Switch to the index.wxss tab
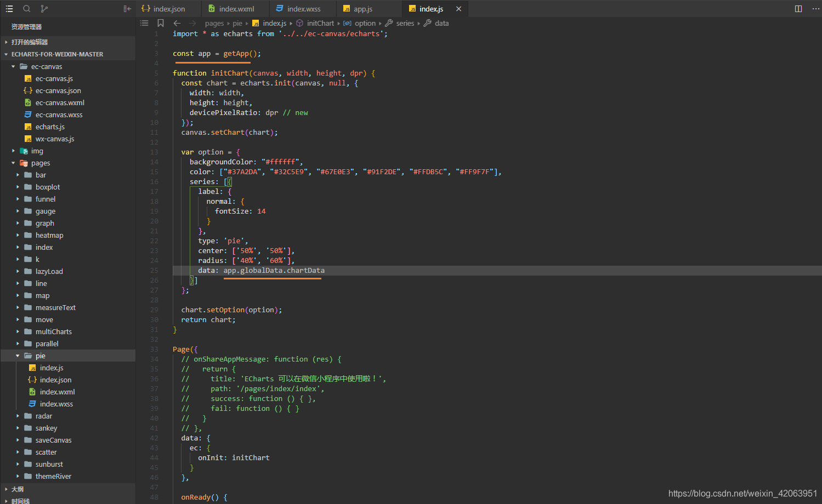Viewport: 822px width, 504px height. pos(304,9)
